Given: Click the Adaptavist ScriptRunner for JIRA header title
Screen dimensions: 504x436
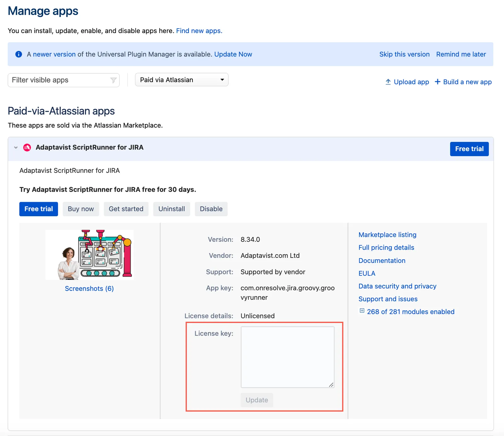Looking at the screenshot, I should coord(90,147).
